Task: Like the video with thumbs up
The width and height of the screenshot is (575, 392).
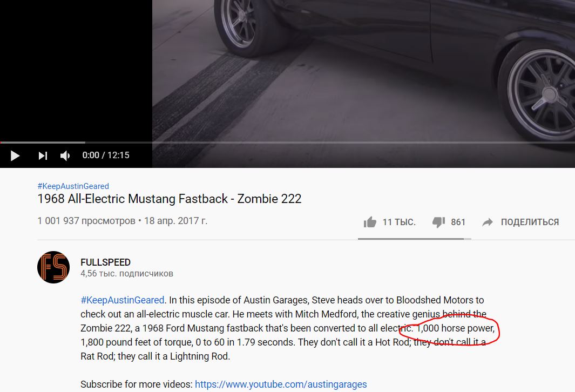Action: point(370,222)
